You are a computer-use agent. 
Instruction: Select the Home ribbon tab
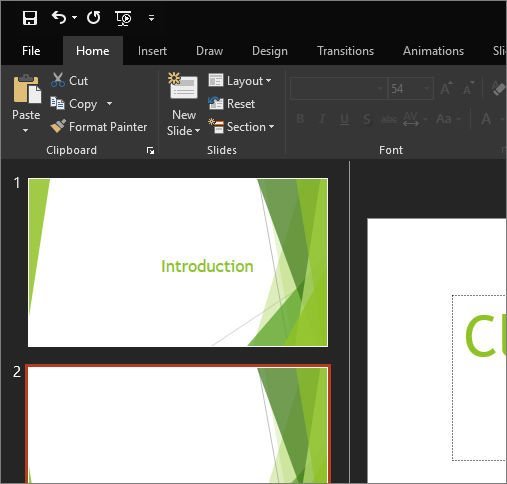pyautogui.click(x=92, y=51)
